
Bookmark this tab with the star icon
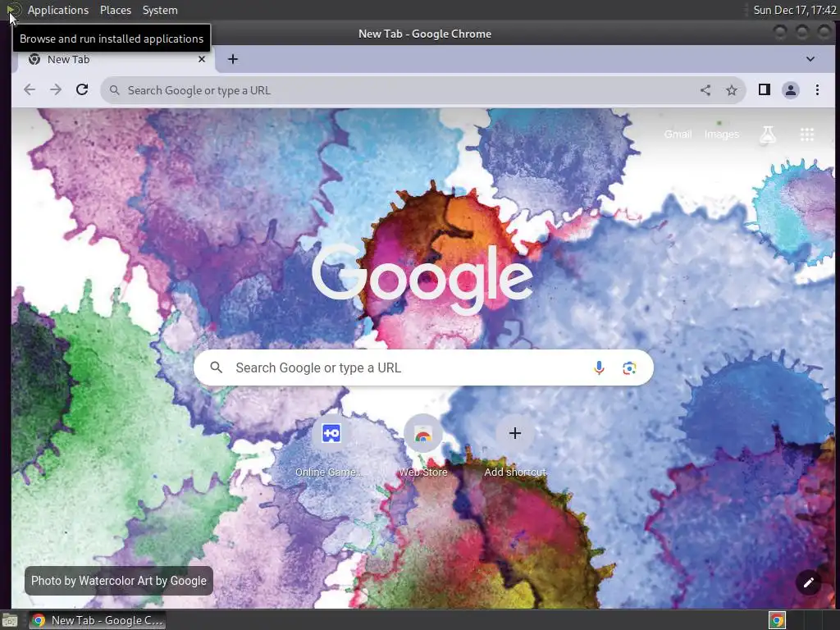tap(731, 90)
